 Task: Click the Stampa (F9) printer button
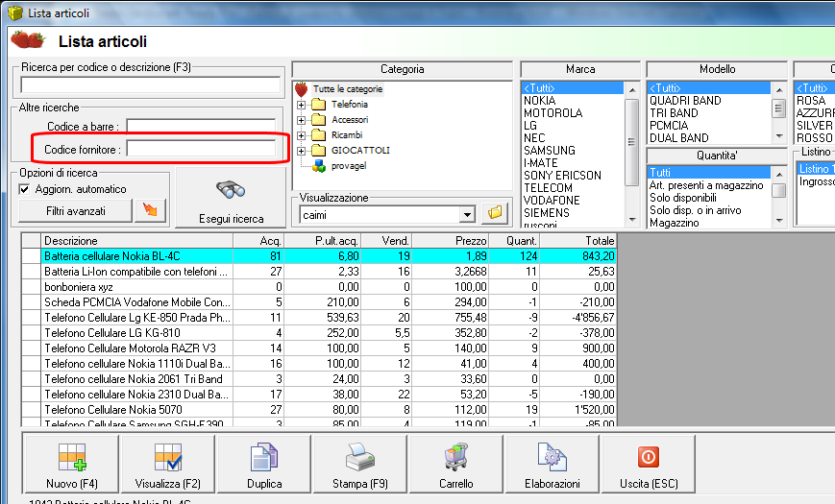(360, 464)
